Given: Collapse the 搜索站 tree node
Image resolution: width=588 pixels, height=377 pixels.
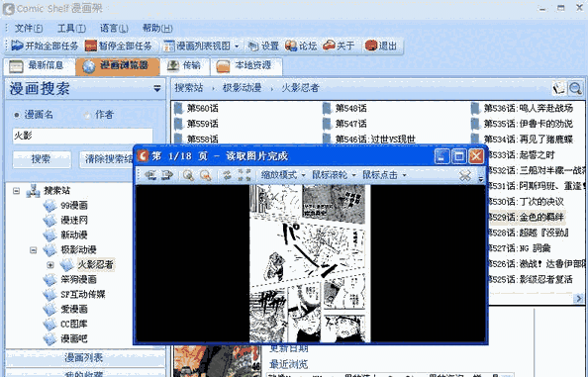Looking at the screenshot, I should tap(17, 191).
